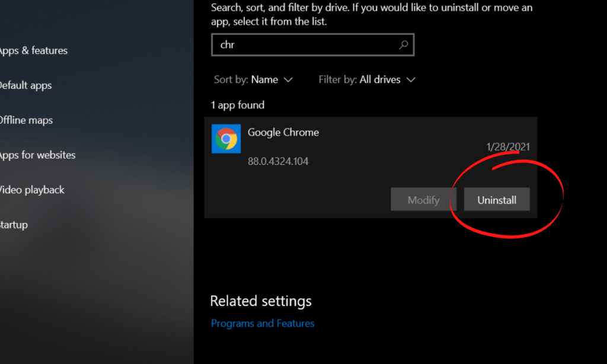This screenshot has width=607, height=364.
Task: Select Apps for websites in sidebar
Action: click(x=37, y=155)
